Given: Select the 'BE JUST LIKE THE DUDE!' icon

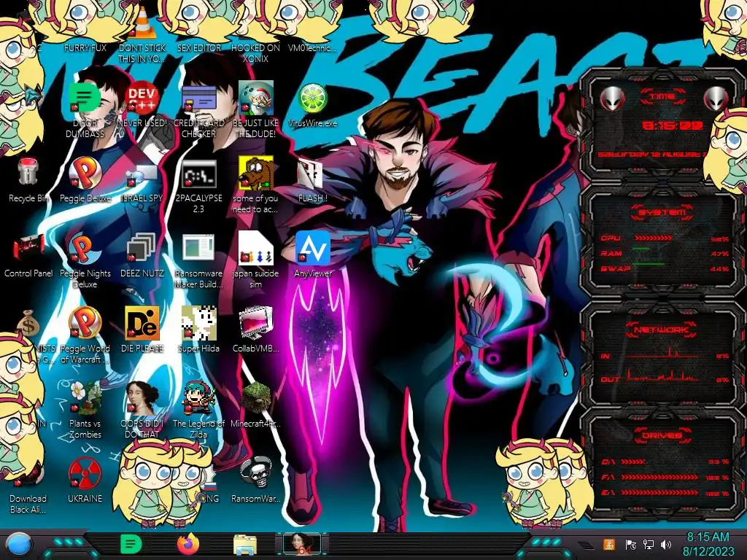Looking at the screenshot, I should (256, 98).
